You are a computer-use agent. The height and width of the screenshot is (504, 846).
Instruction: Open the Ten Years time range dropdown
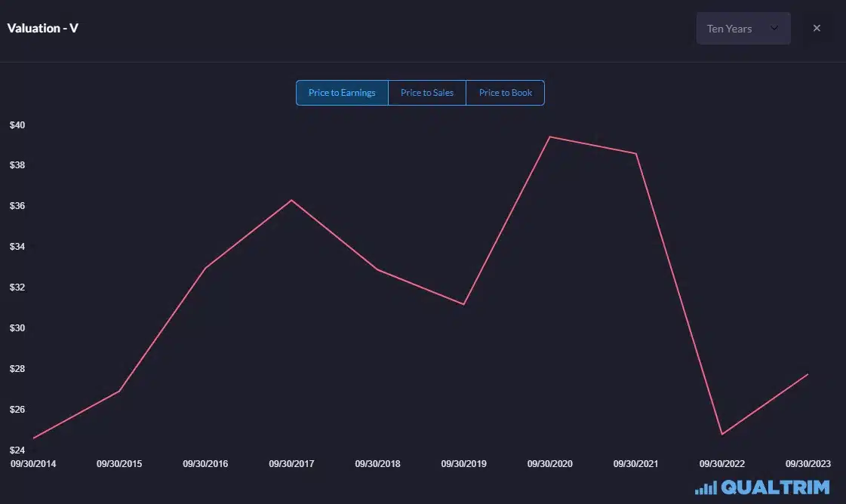click(x=743, y=29)
